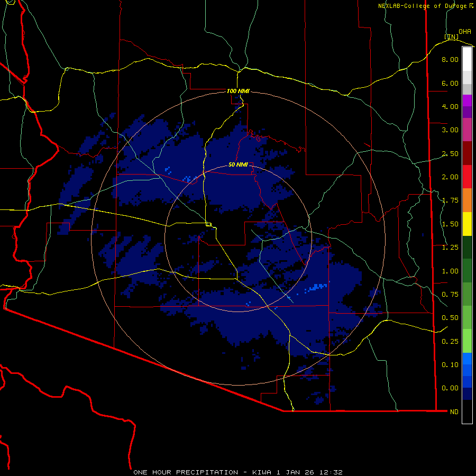Image resolution: width=476 pixels, height=476 pixels.
Task: Pick the black ND swatch at legend bottom
Action: coord(467,411)
